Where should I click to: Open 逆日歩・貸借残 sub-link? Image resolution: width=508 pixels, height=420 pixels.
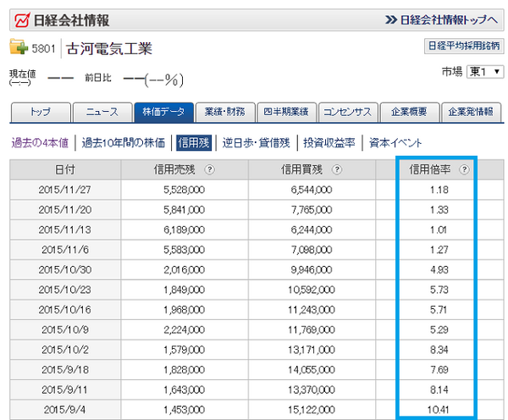click(256, 143)
